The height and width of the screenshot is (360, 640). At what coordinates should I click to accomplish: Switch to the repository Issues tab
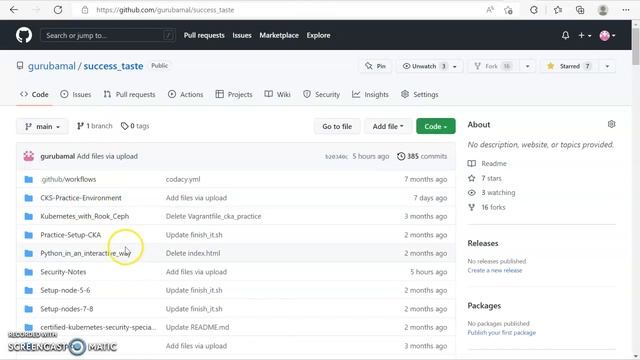[76, 94]
